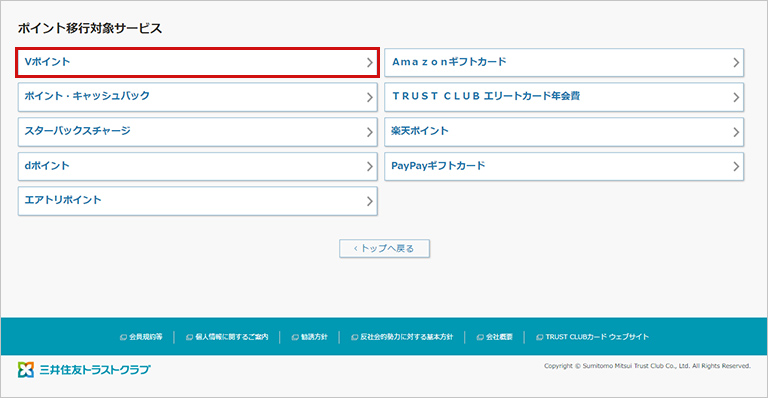This screenshot has width=768, height=398.
Task: Select TRUST CLUB エリートカード年会費 option
Action: (564, 97)
